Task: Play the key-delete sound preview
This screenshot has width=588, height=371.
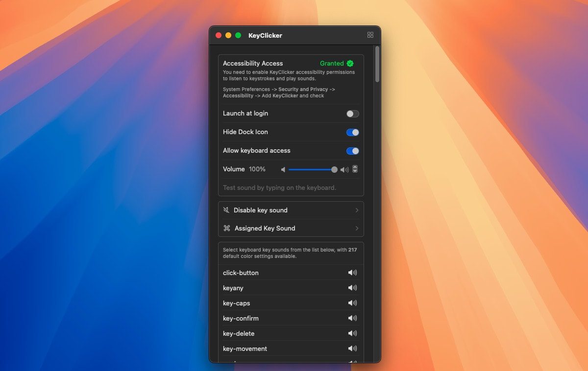Action: pos(352,333)
